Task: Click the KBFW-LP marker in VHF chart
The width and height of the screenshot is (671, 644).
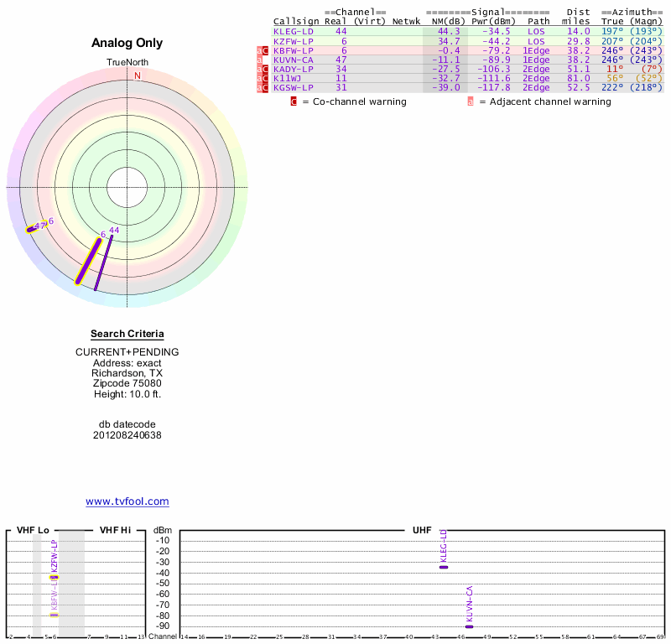Action: coord(54,615)
